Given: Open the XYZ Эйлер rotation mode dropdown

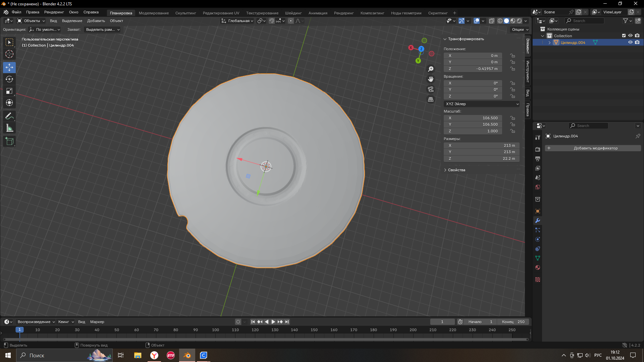Looking at the screenshot, I should (x=482, y=104).
